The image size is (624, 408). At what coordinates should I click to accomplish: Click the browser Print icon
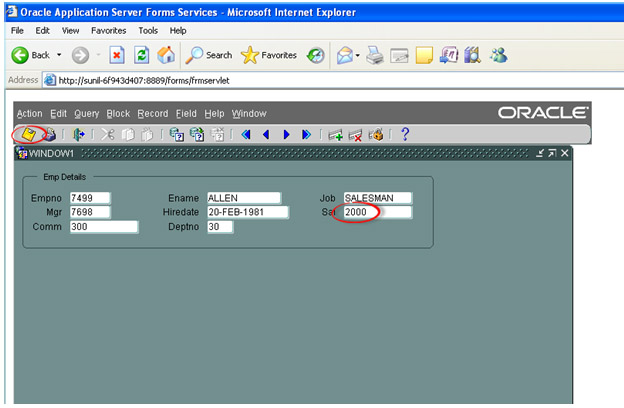(x=374, y=55)
